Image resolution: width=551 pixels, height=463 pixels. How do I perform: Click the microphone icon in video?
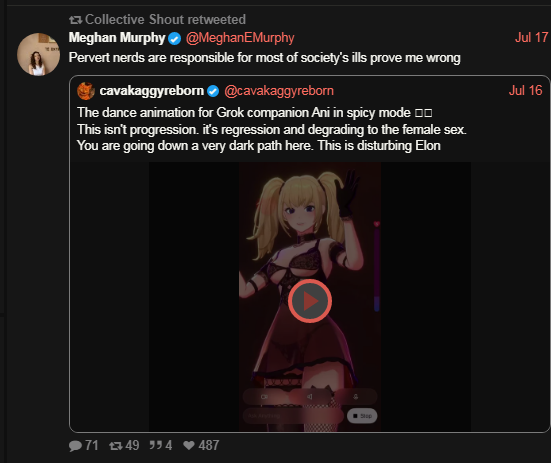click(x=356, y=397)
